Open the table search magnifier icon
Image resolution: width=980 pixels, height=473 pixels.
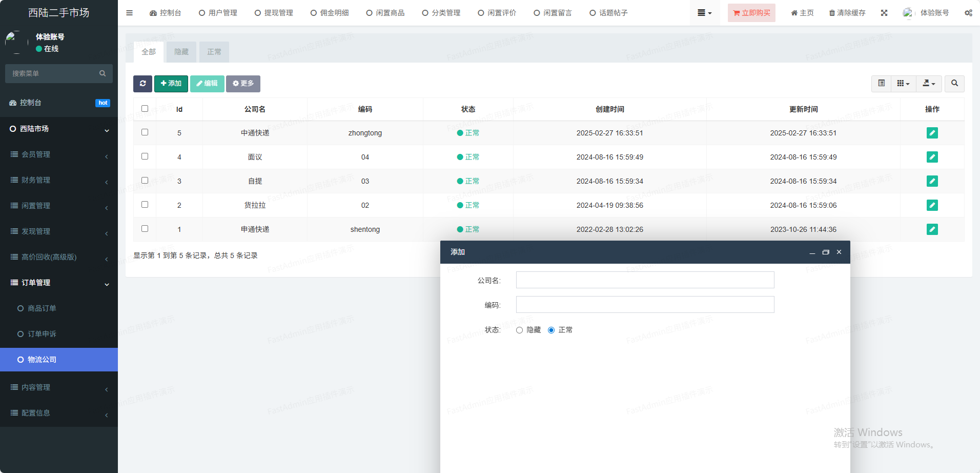pos(954,84)
